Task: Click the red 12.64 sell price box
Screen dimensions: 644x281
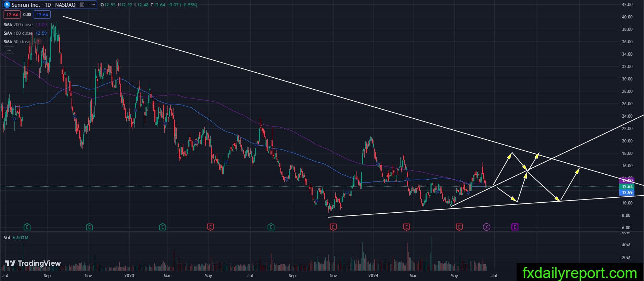Action: (x=12, y=15)
